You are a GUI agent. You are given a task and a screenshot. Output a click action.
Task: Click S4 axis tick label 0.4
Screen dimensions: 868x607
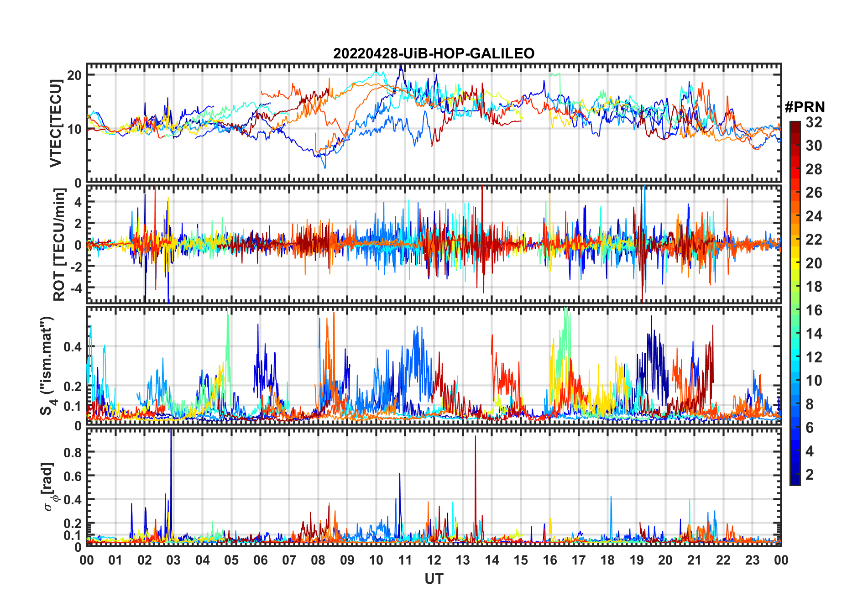coord(72,347)
